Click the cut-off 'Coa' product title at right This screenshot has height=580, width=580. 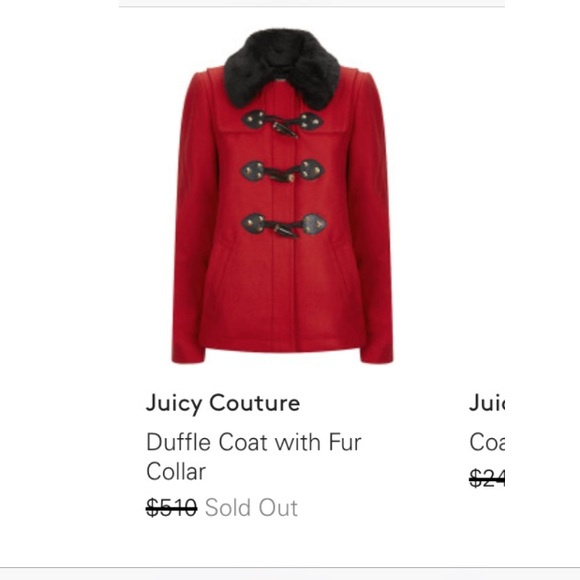[487, 442]
